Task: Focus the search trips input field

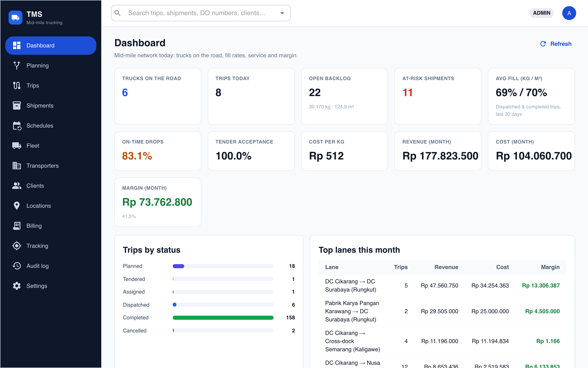Action: (x=201, y=13)
